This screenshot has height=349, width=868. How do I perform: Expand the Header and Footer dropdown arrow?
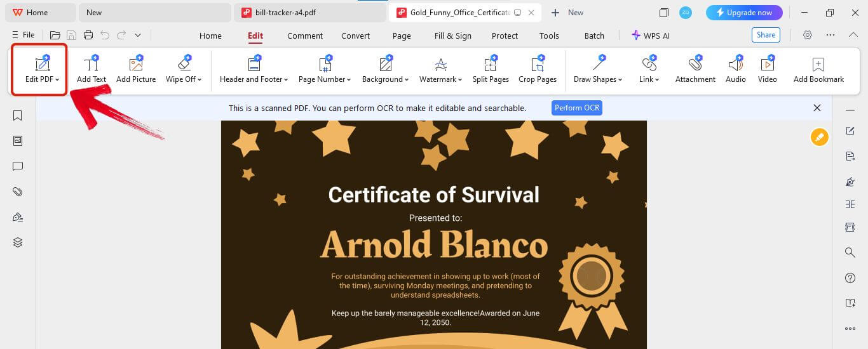(286, 80)
